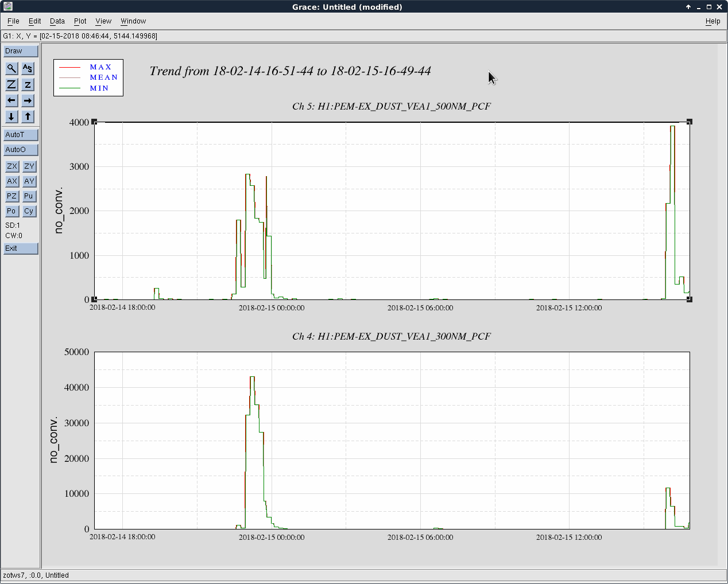Image resolution: width=728 pixels, height=584 pixels.
Task: Open the Plot menu
Action: click(80, 21)
